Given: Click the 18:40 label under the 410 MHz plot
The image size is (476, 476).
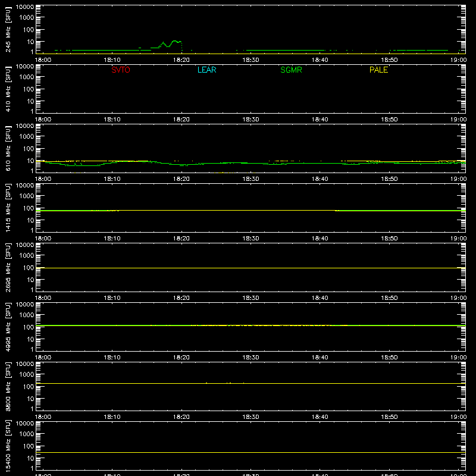Looking at the screenshot, I should point(320,120).
